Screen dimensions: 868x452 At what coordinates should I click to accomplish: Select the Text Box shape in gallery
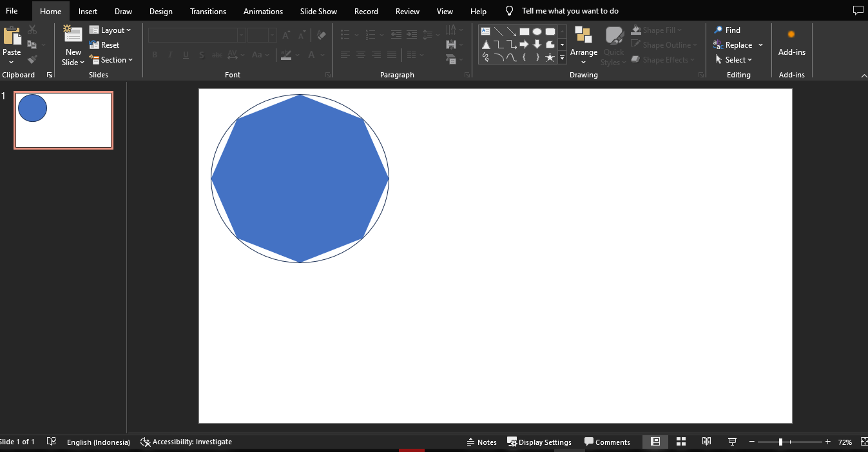tap(486, 31)
